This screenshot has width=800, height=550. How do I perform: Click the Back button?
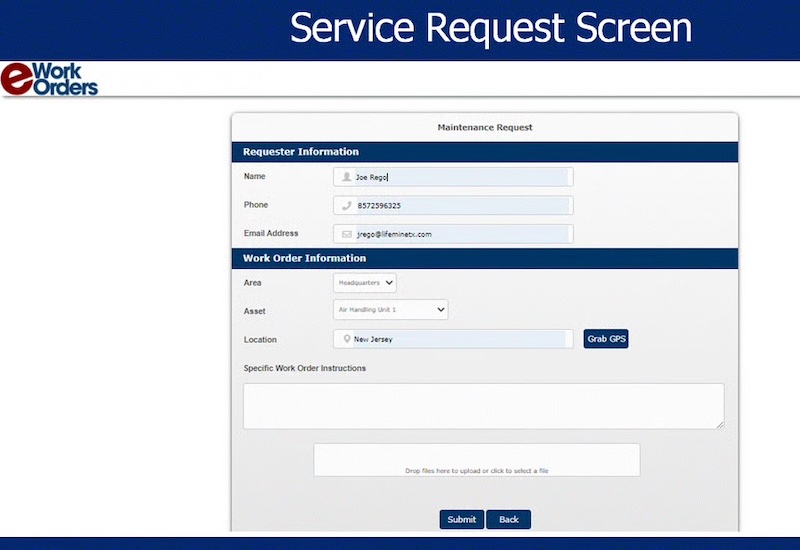(x=509, y=519)
